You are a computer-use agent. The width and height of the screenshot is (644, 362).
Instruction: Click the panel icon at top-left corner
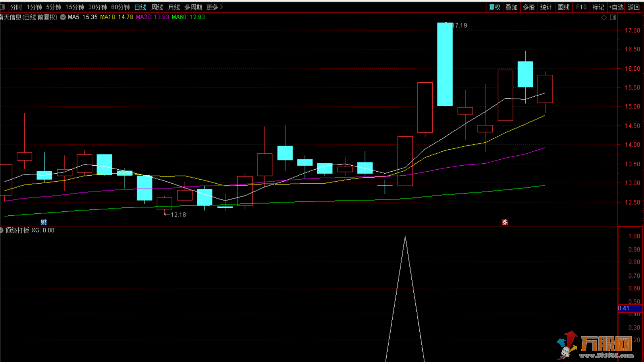pos(2,7)
